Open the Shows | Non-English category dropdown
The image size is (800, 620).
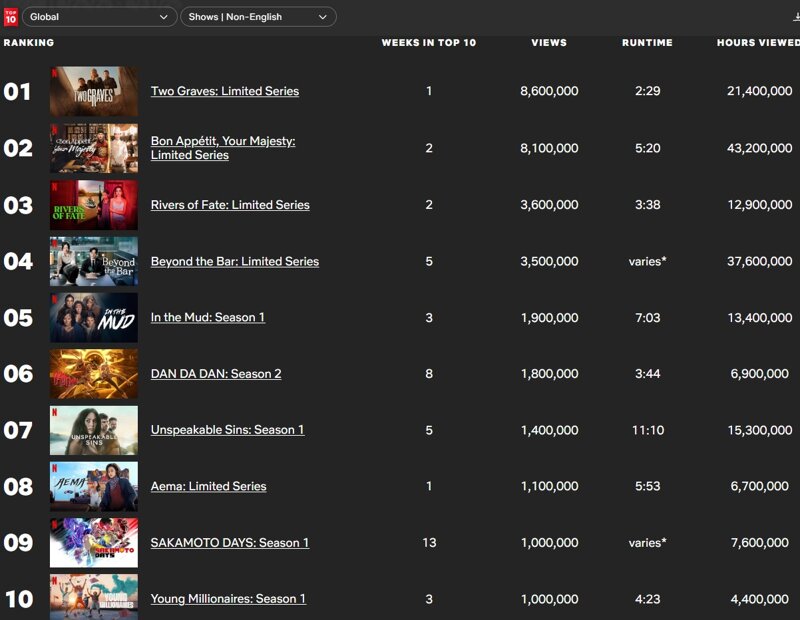coord(258,17)
